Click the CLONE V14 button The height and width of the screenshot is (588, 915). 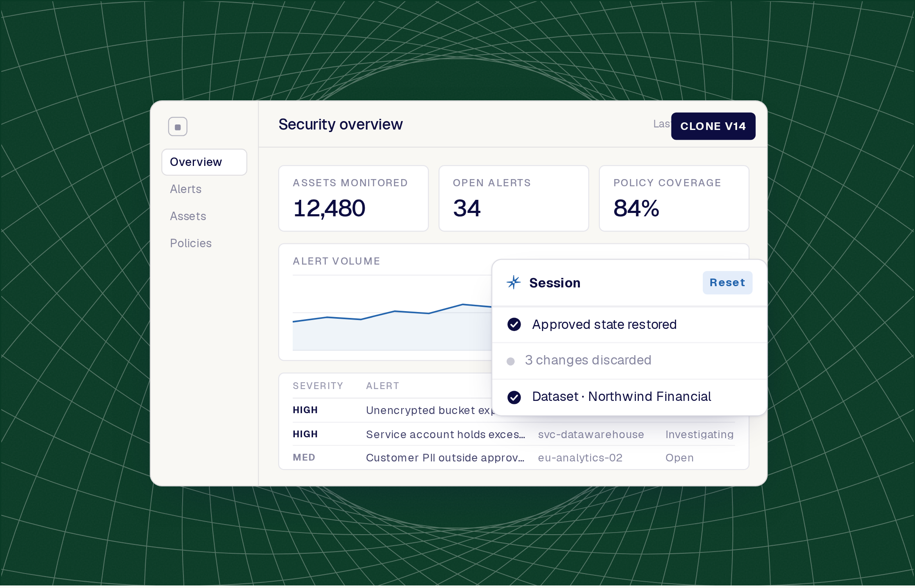[x=713, y=126]
